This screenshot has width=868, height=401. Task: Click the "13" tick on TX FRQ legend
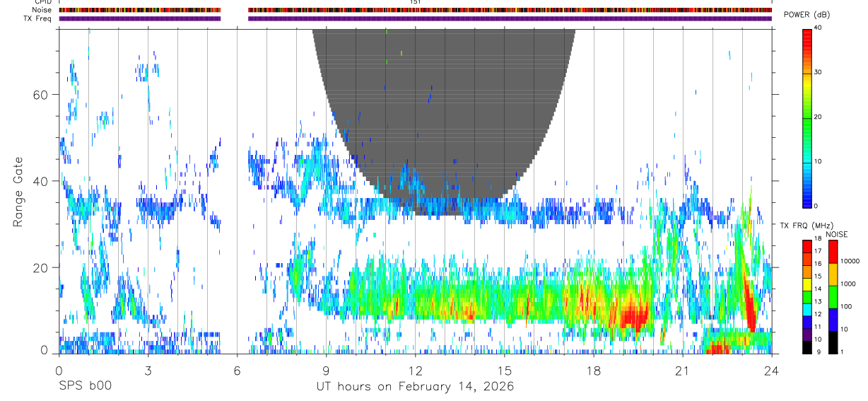pos(818,301)
